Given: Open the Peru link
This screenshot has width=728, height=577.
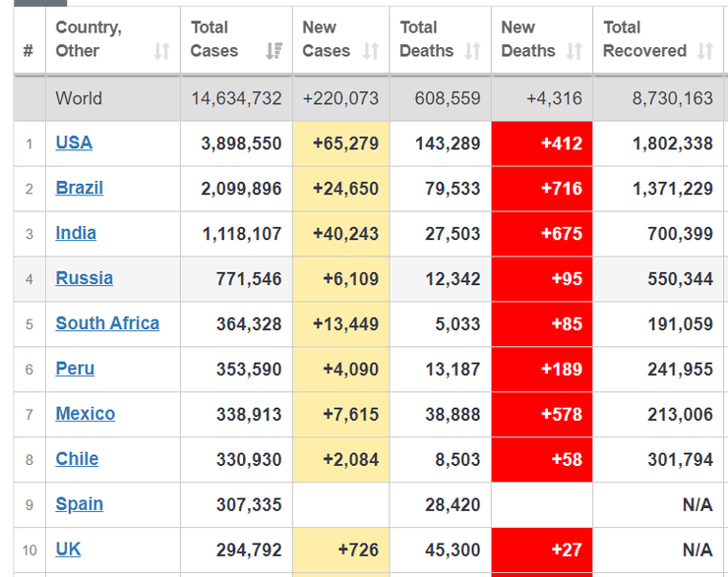Looking at the screenshot, I should (x=75, y=369).
